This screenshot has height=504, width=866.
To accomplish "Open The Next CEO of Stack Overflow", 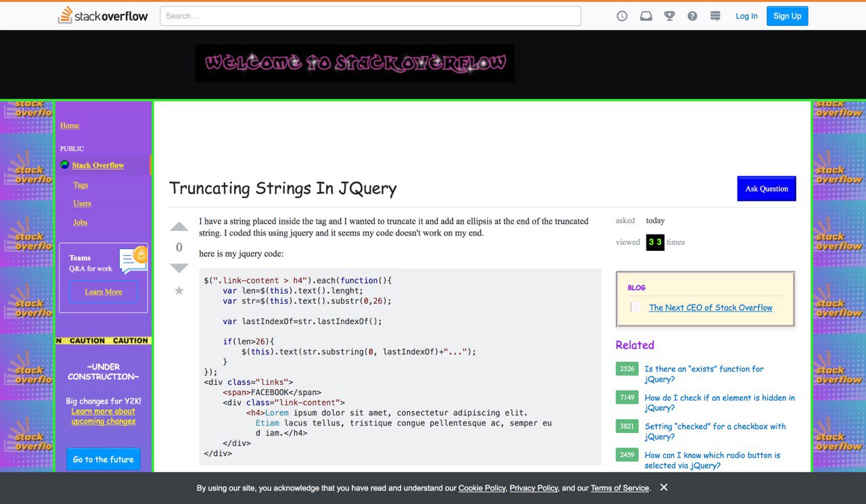I will [x=710, y=307].
